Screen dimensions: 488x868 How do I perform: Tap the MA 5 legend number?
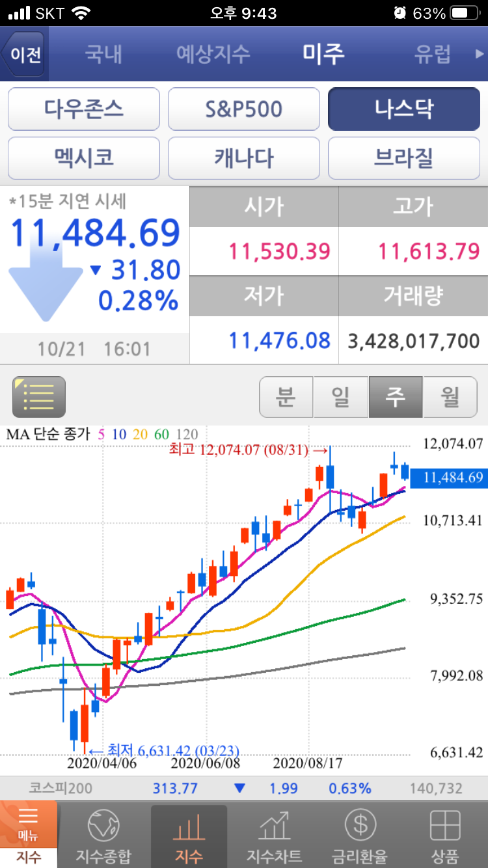pyautogui.click(x=102, y=435)
